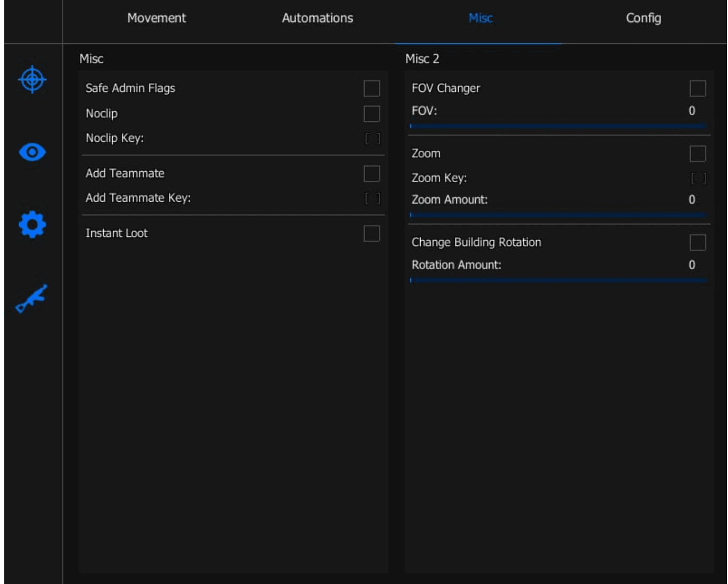Open the Config tab

(643, 18)
